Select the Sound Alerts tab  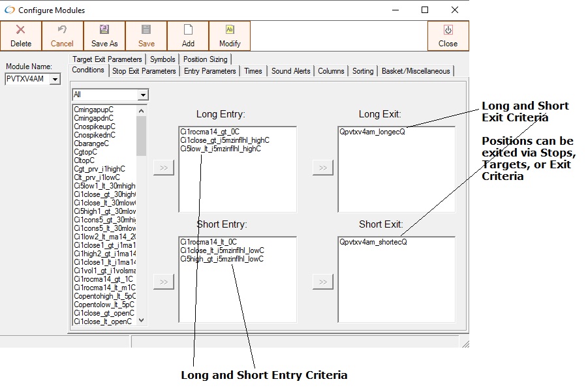(290, 71)
